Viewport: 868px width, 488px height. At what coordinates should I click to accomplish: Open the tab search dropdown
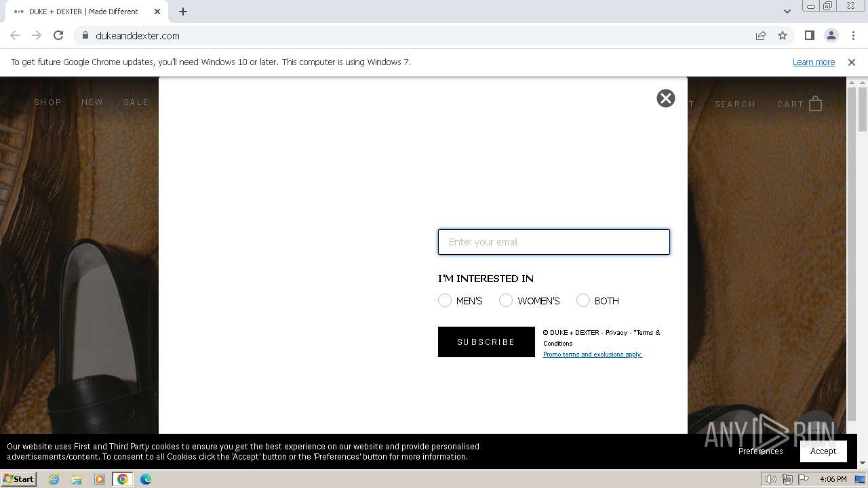pyautogui.click(x=787, y=12)
